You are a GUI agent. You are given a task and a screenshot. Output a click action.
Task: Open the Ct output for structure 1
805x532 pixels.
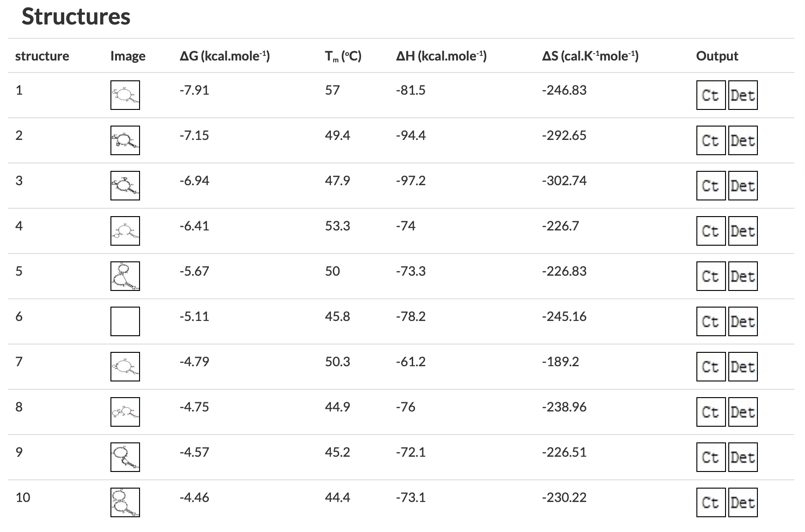(711, 95)
